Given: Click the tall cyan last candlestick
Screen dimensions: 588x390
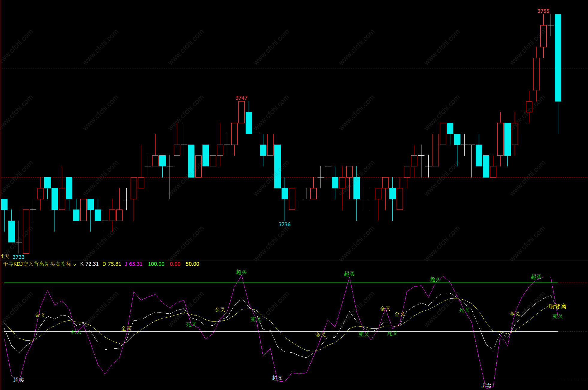Looking at the screenshot, I should [x=558, y=58].
